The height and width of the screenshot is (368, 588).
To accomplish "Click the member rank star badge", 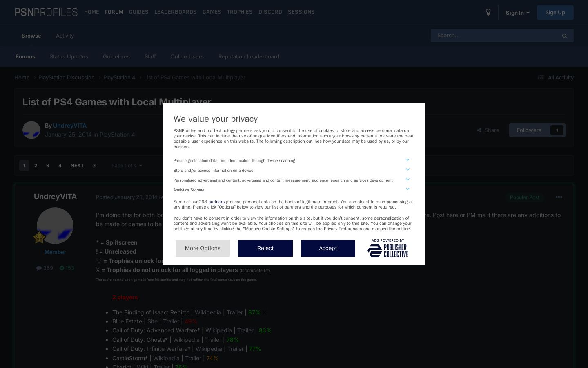I will pos(39,237).
